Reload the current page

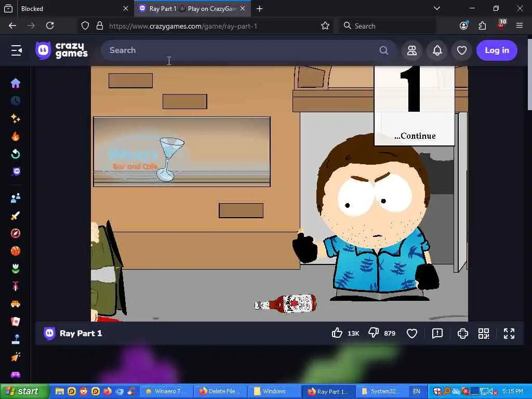(50, 25)
